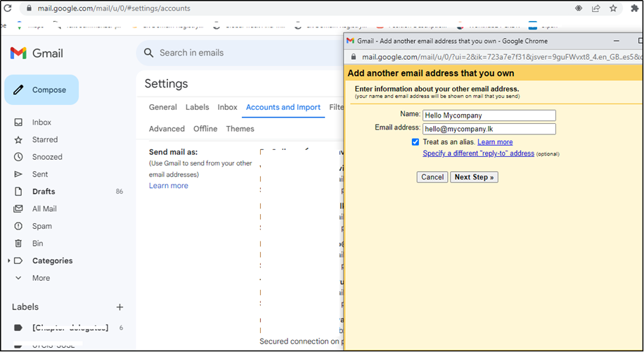
Task: Switch to the Inbox settings tab
Action: 227,107
